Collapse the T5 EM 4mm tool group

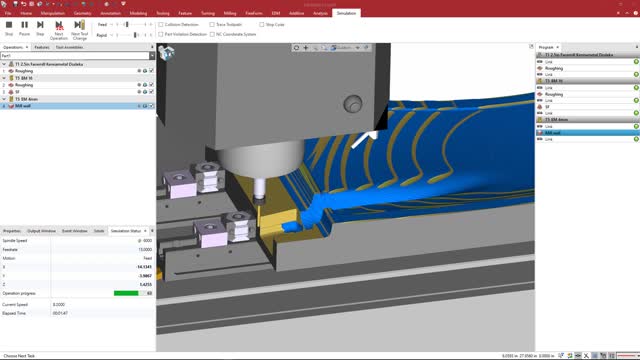tap(4, 99)
